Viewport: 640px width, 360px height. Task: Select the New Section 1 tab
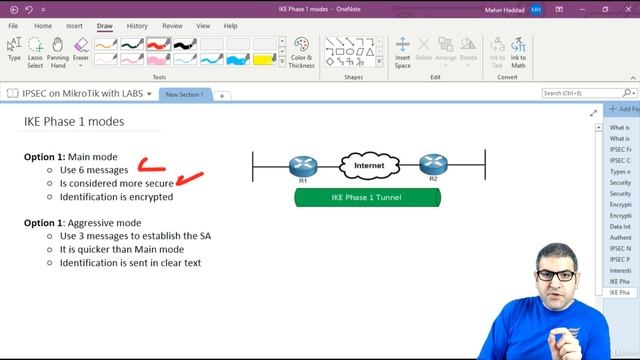185,94
